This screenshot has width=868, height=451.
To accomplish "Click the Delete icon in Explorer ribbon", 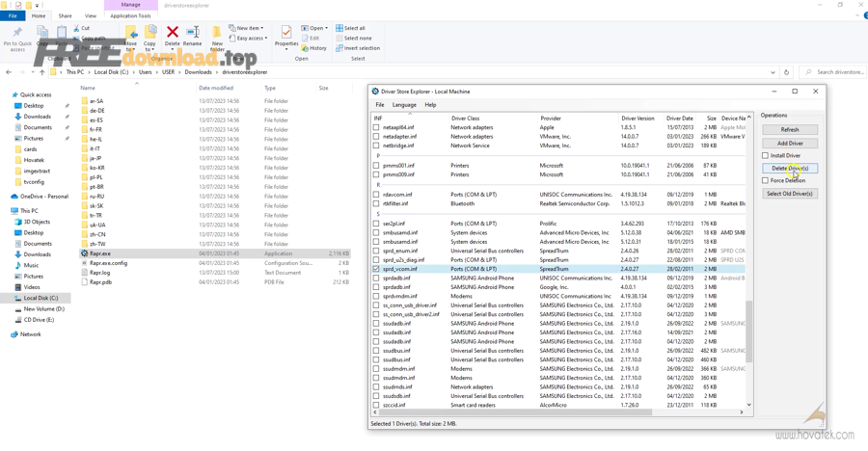I will coord(173,33).
